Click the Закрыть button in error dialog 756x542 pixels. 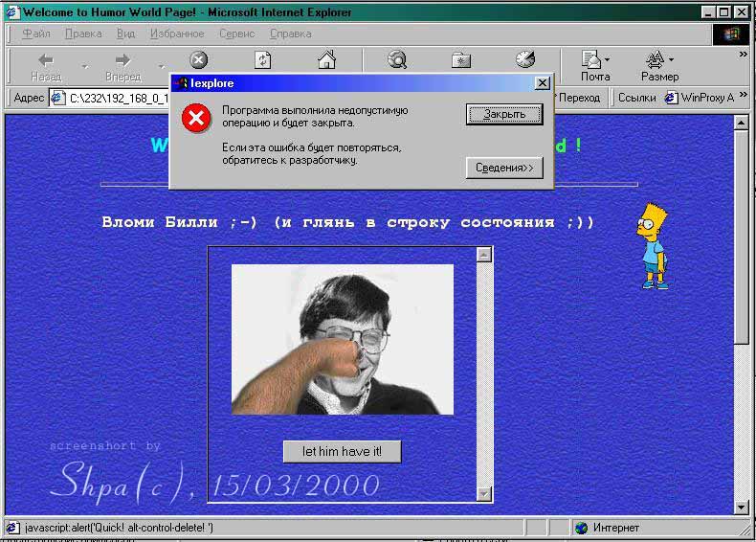tap(504, 114)
